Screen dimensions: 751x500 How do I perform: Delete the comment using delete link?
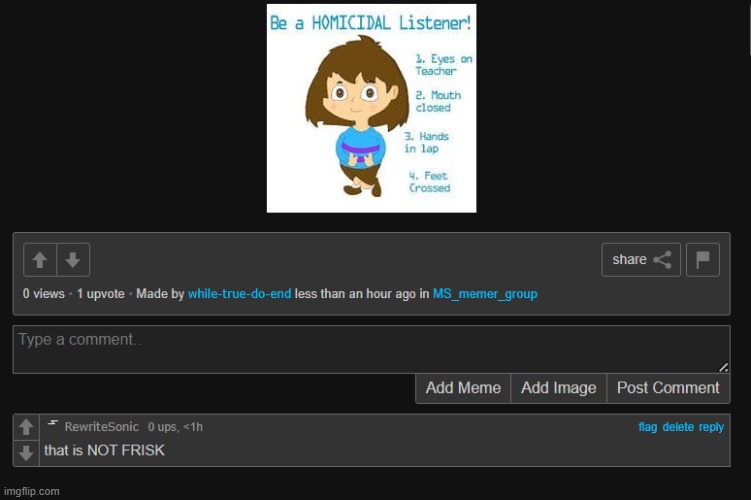[678, 427]
